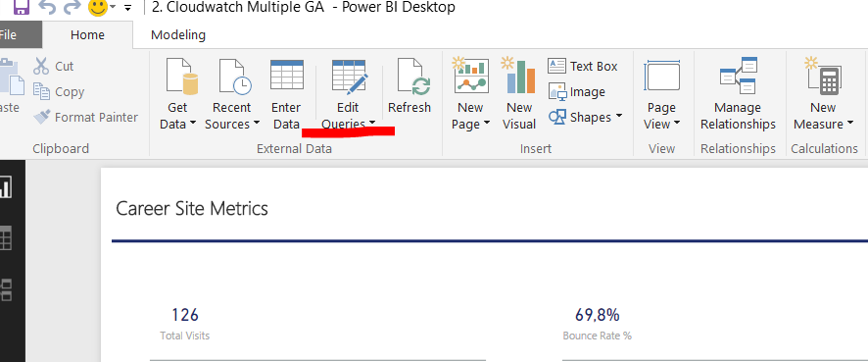Click the Paste clipboard icon
This screenshot has height=362, width=868.
pyautogui.click(x=12, y=78)
